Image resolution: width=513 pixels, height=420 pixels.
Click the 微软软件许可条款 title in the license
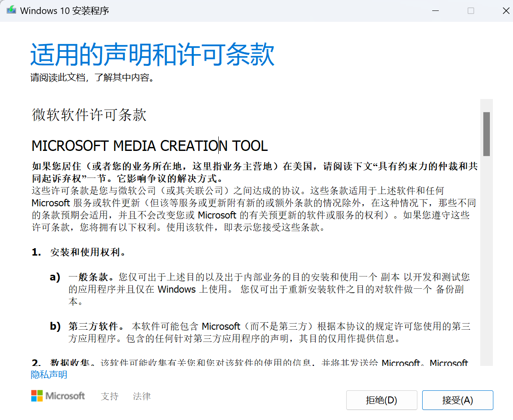point(89,115)
